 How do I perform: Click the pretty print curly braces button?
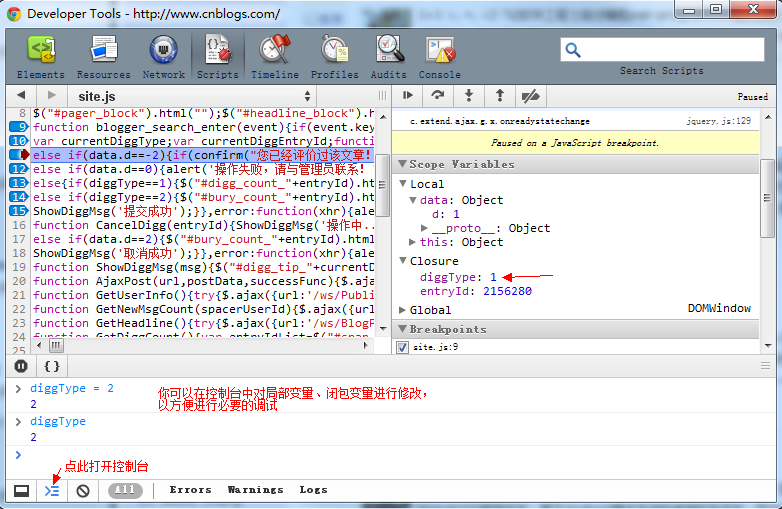[52, 366]
